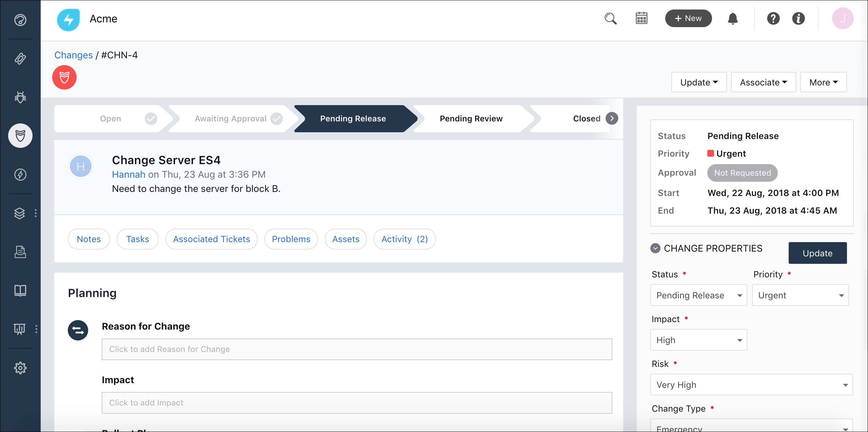This screenshot has height=432, width=868.
Task: Expand the Associate dropdown button
Action: pos(763,82)
